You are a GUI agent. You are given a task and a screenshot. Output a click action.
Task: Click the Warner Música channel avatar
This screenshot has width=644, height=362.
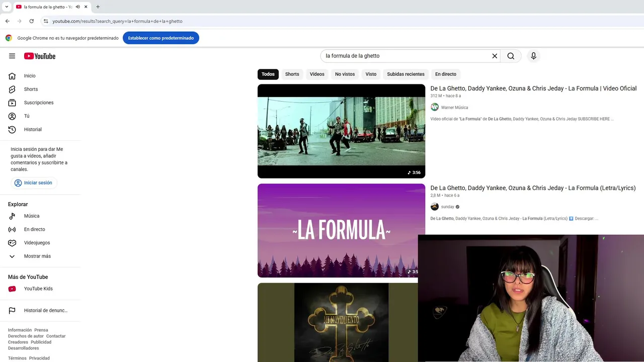tap(435, 107)
